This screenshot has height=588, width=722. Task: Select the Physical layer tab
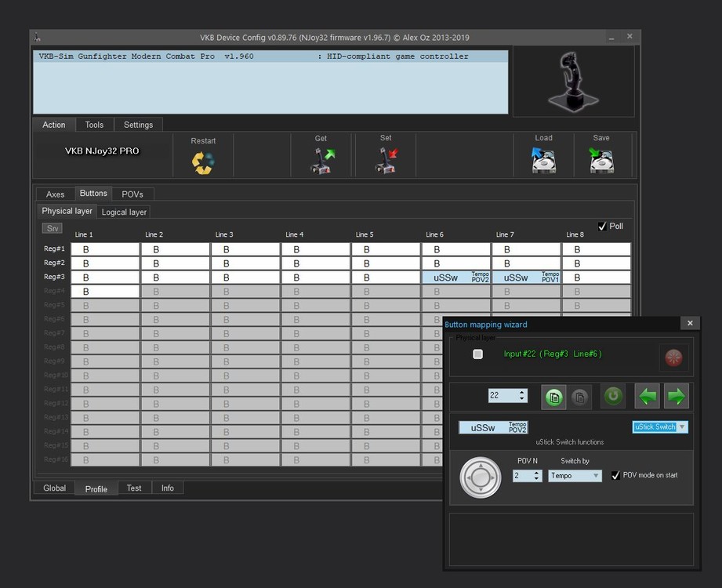coord(67,211)
